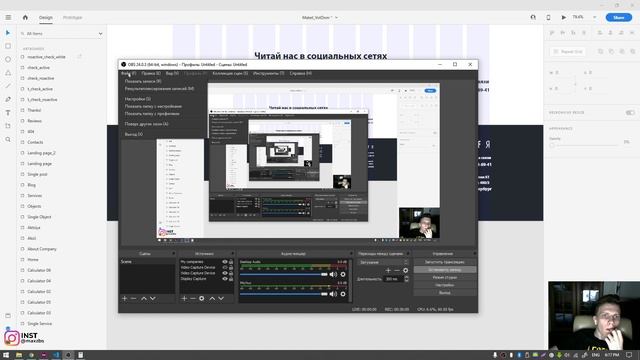Activate the Select arrow tool in XD

coord(8,33)
